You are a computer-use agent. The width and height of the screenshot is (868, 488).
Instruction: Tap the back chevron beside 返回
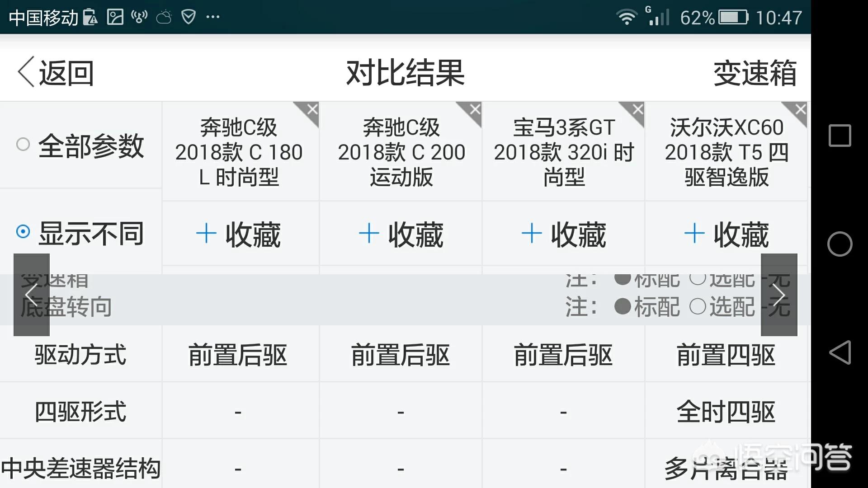point(26,72)
